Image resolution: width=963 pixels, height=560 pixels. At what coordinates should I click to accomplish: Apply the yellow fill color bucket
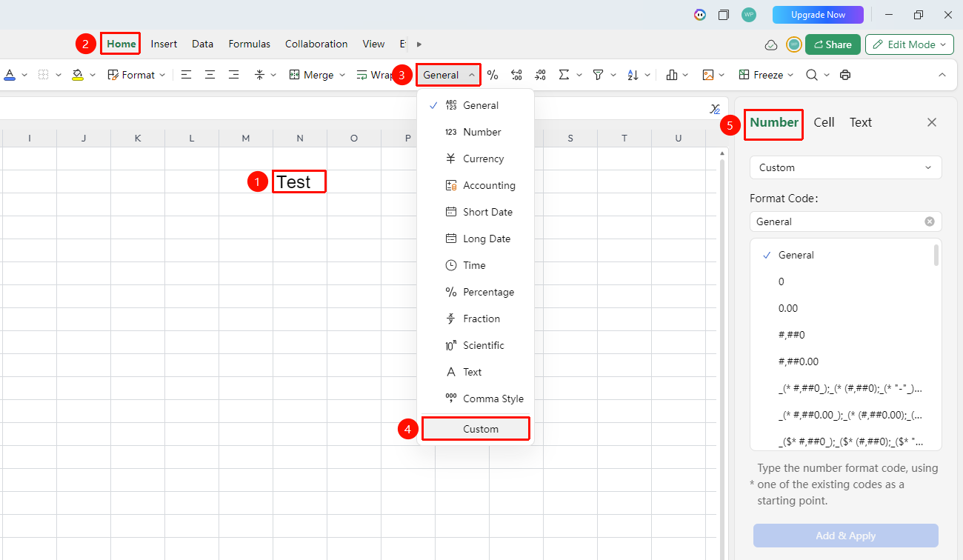[78, 75]
